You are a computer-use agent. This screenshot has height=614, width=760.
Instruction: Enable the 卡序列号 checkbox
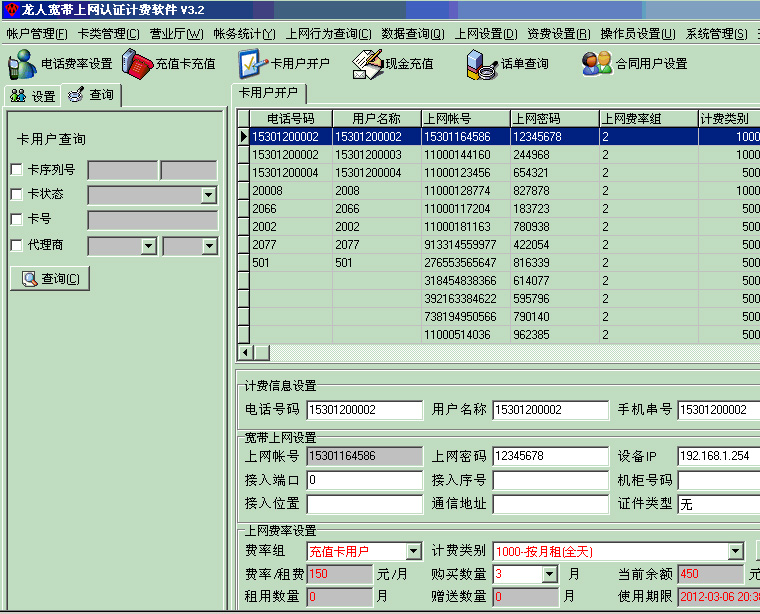[x=16, y=170]
